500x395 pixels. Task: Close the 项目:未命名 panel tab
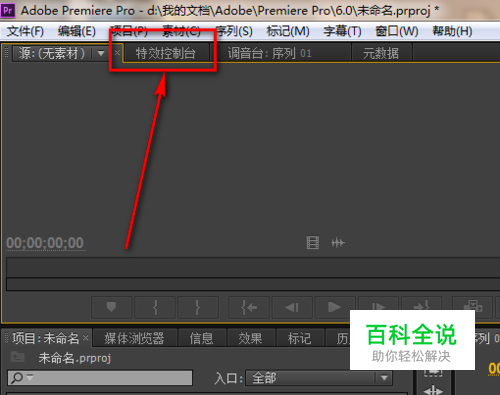pos(86,338)
